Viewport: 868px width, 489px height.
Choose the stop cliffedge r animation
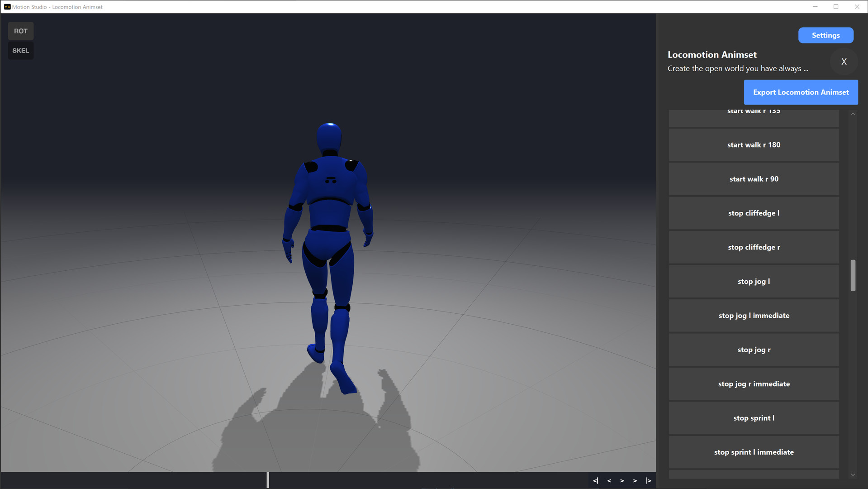coord(754,247)
